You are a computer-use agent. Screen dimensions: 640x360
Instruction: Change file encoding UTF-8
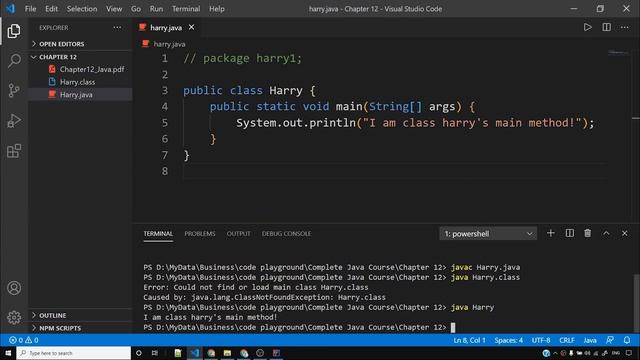(541, 340)
